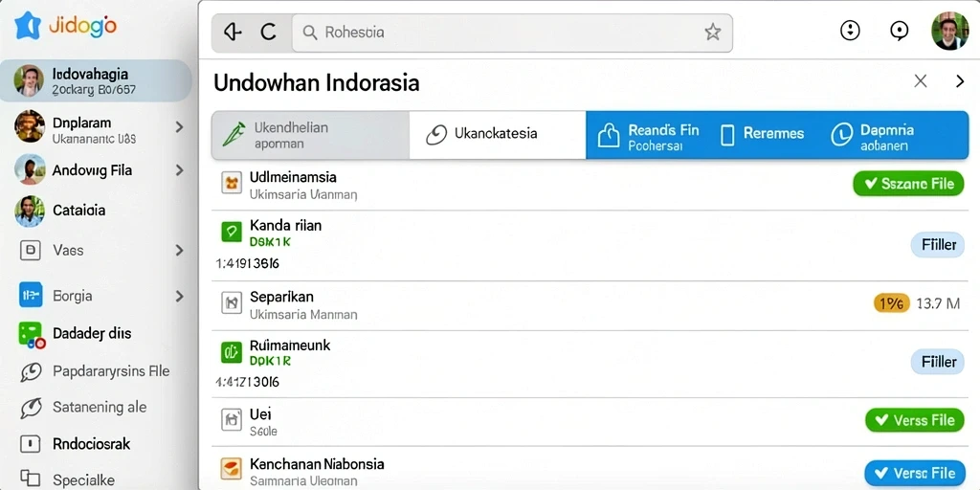Close the Undowhan Indorasia panel
The width and height of the screenshot is (980, 490).
point(920,80)
